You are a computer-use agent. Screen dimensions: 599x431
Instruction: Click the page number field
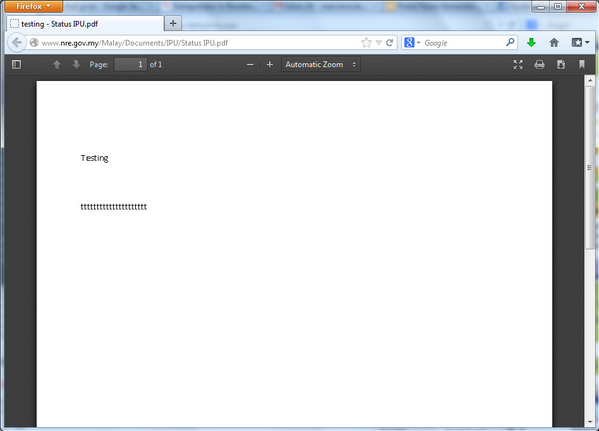coord(131,65)
